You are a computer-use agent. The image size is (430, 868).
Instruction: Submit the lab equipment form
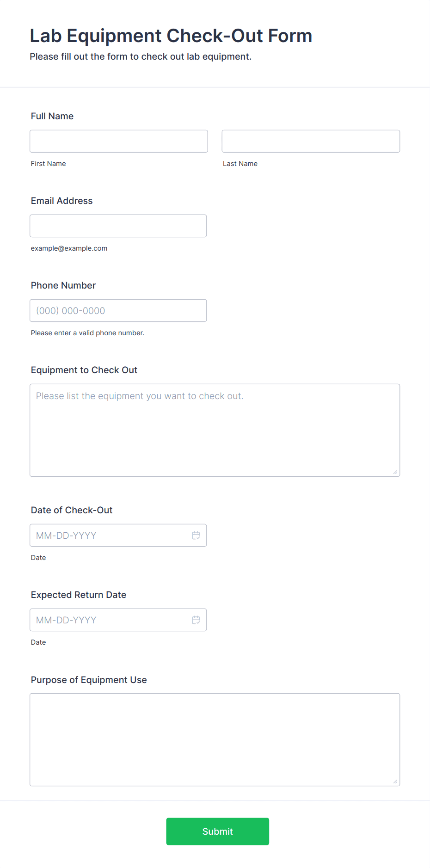pos(218,831)
